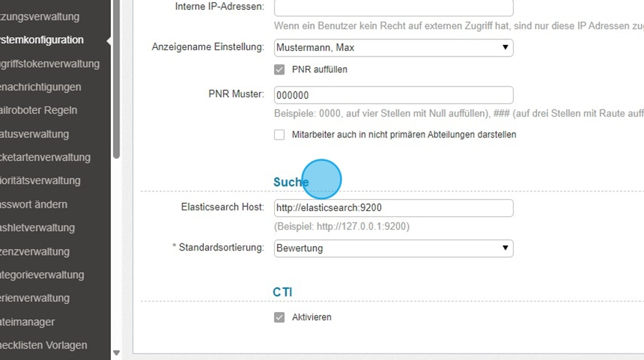Open Benachrichtigungen in the sidebar
This screenshot has height=360, width=644.
(x=42, y=87)
